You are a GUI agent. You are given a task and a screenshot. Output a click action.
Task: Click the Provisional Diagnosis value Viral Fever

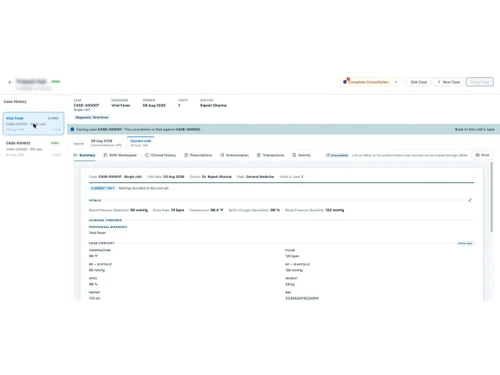97,233
